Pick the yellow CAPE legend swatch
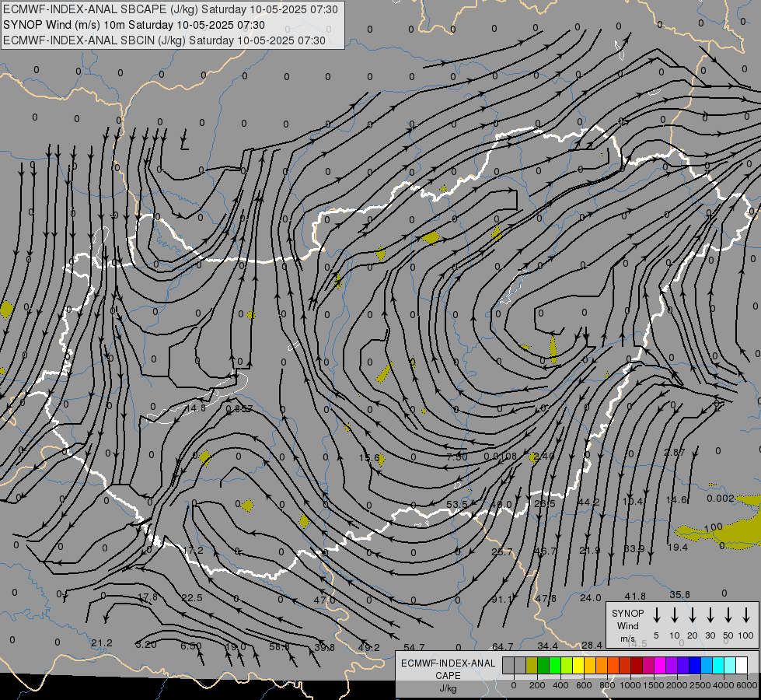 [x=578, y=665]
